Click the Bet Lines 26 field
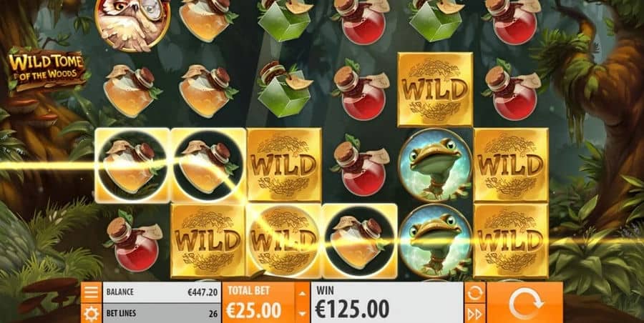The width and height of the screenshot is (644, 323). [162, 314]
